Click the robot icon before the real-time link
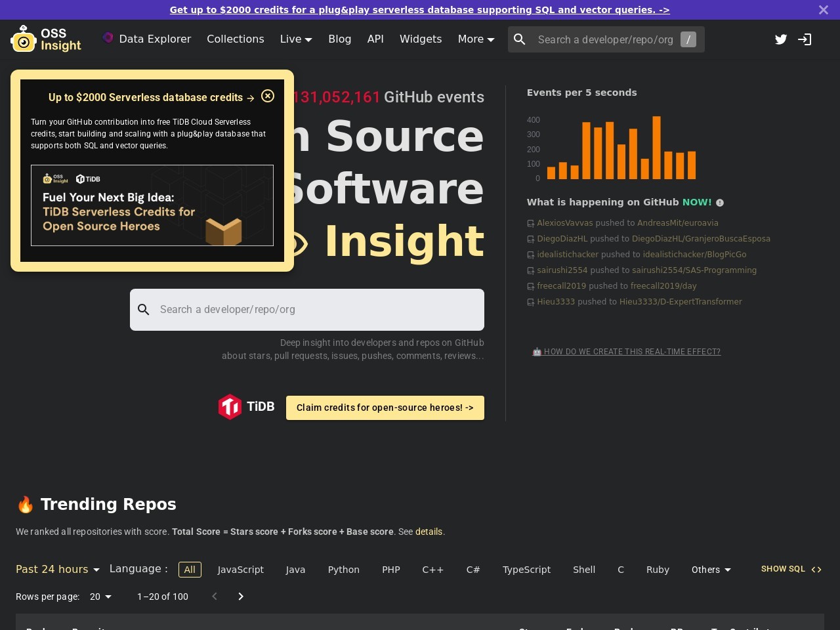This screenshot has height=630, width=840. pyautogui.click(x=537, y=352)
